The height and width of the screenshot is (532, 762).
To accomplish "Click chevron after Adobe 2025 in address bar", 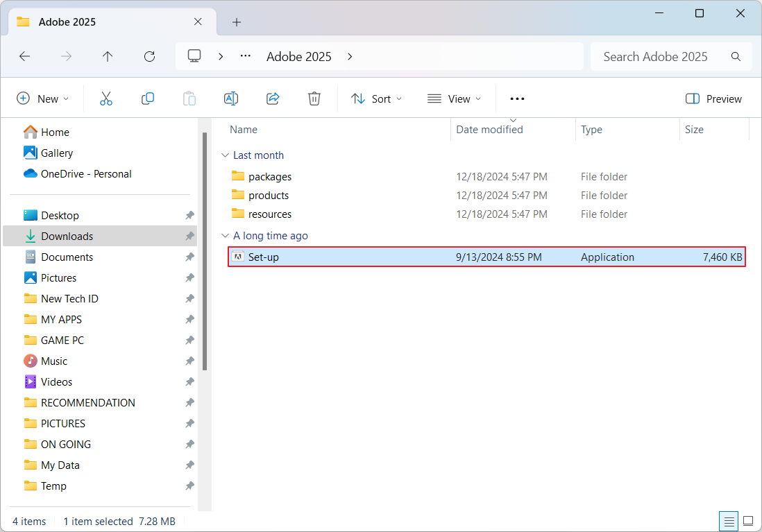I will (x=350, y=56).
